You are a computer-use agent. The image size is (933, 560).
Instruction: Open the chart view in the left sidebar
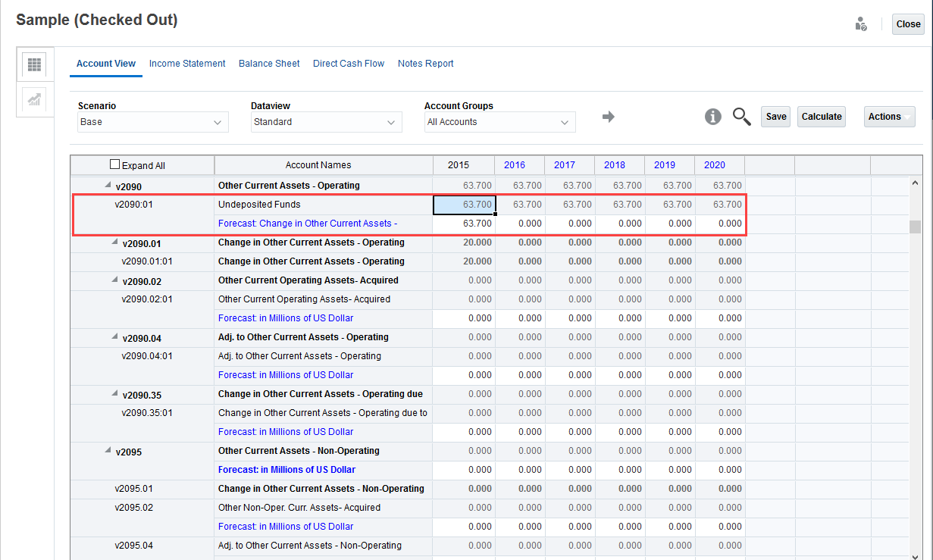(34, 99)
